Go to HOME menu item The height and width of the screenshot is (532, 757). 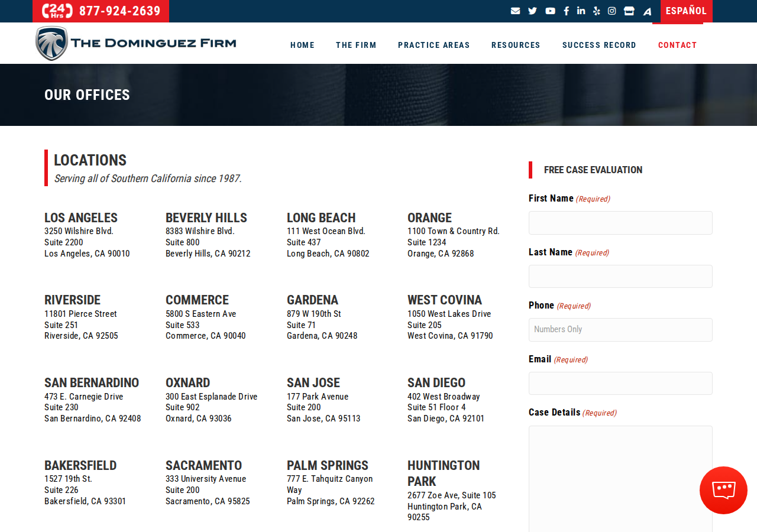click(x=302, y=45)
